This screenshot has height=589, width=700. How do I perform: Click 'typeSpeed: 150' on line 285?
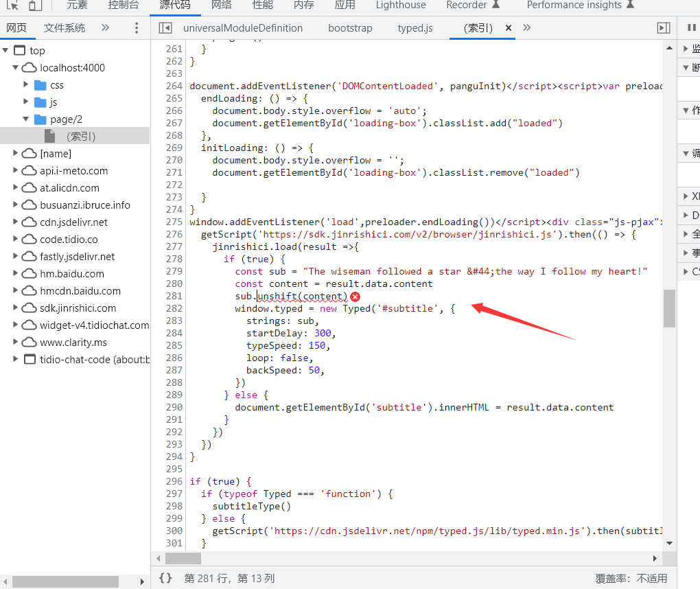pyautogui.click(x=286, y=345)
